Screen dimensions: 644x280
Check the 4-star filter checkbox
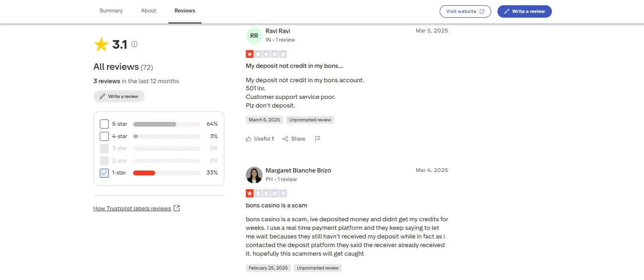(104, 136)
